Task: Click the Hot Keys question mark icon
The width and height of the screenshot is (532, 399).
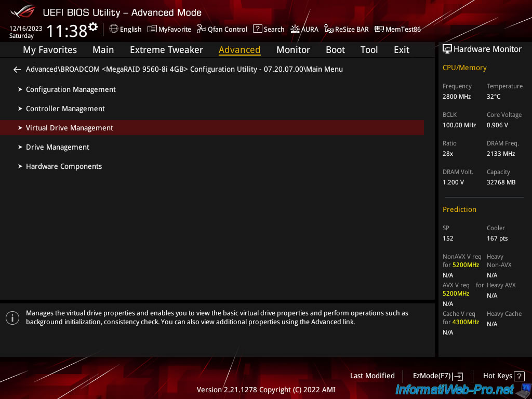Action: [519, 376]
